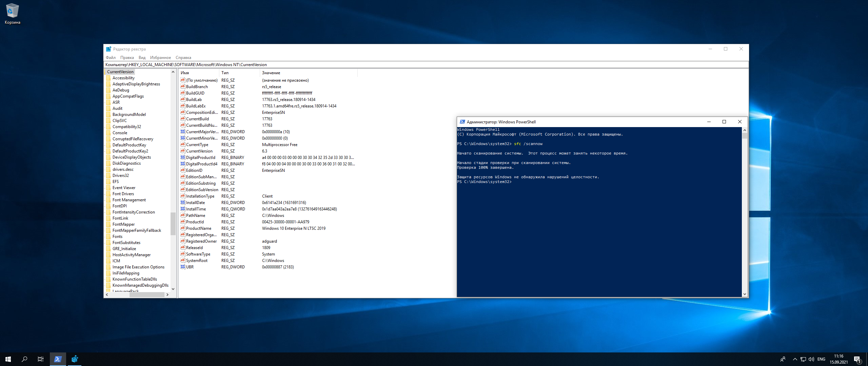
Task: Click PowerShell scrollbar up arrow
Action: [745, 130]
